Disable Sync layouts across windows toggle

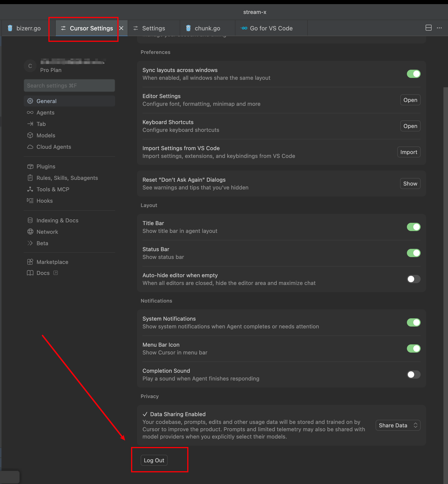(413, 74)
